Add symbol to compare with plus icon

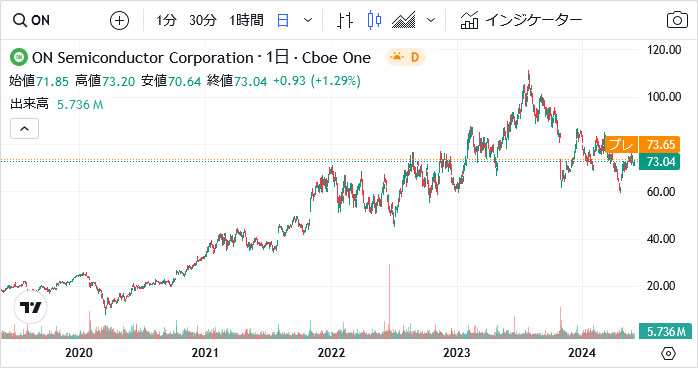(x=119, y=20)
